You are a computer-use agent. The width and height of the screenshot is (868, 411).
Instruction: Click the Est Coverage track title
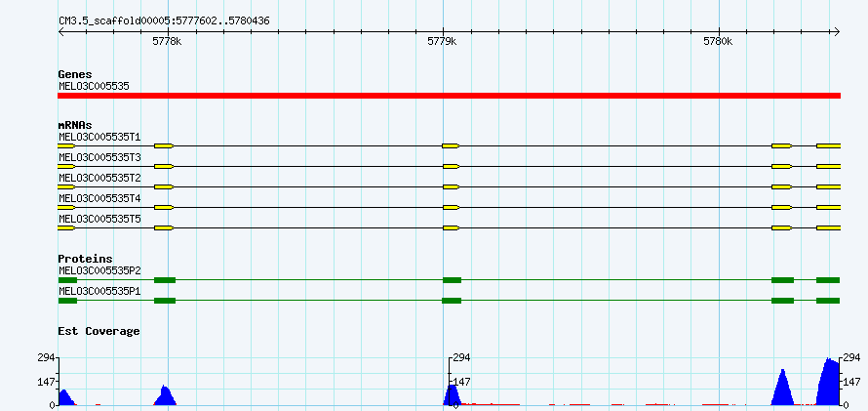click(x=99, y=331)
